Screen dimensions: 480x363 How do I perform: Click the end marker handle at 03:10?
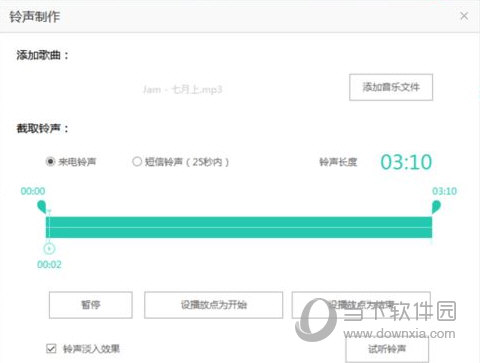coord(436,207)
